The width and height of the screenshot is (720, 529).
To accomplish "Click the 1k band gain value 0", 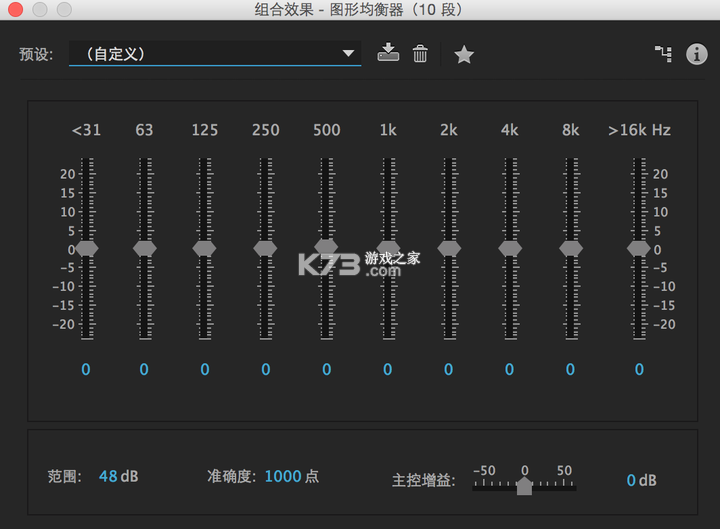I will point(388,370).
